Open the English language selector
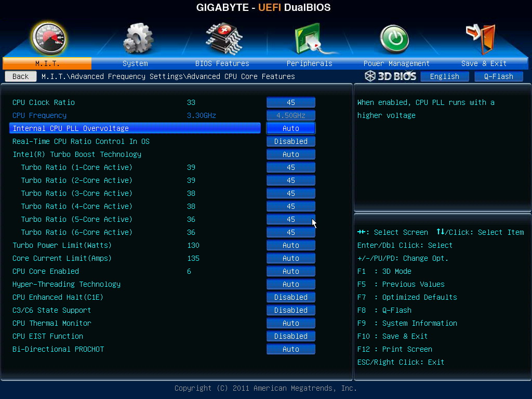This screenshot has height=399, width=532. [x=445, y=76]
